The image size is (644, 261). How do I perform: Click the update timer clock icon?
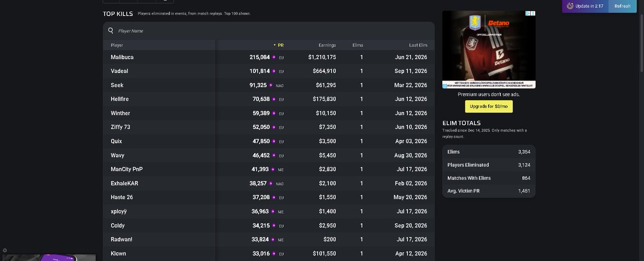pos(570,6)
